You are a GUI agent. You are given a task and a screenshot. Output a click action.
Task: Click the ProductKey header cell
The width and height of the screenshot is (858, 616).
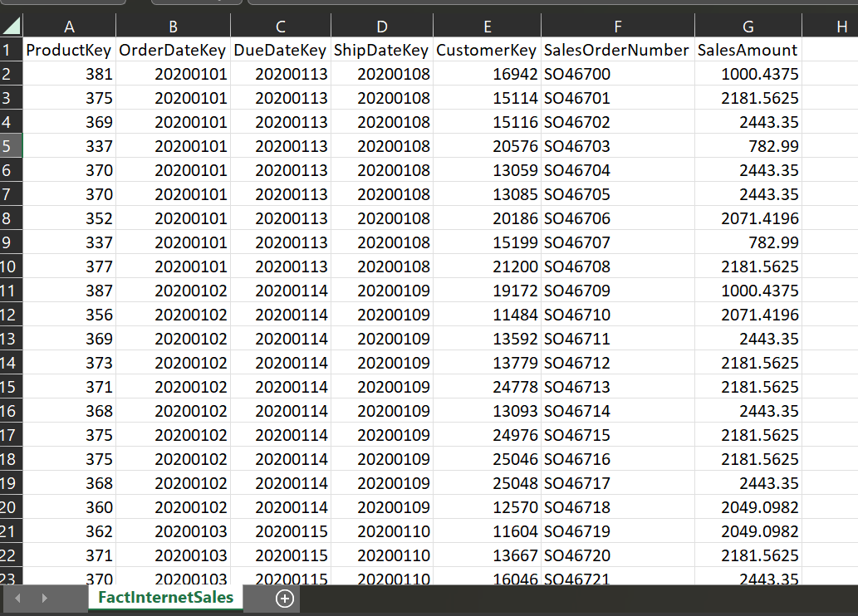pyautogui.click(x=69, y=50)
